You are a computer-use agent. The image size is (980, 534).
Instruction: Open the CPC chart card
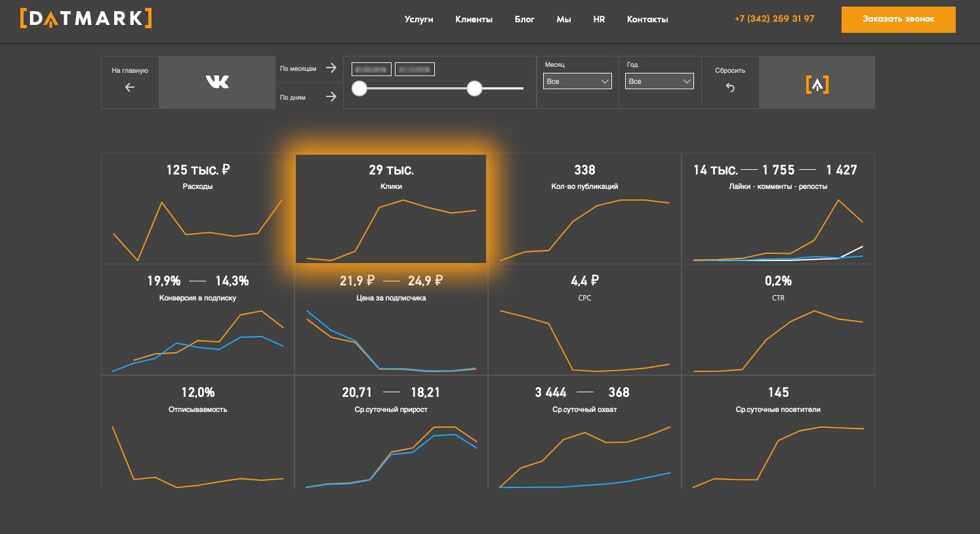pos(584,319)
